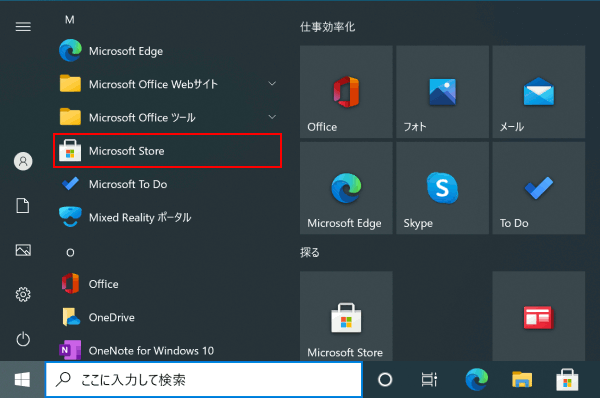Open the To Do tile
Viewport: 600px width, 398px height.
539,188
